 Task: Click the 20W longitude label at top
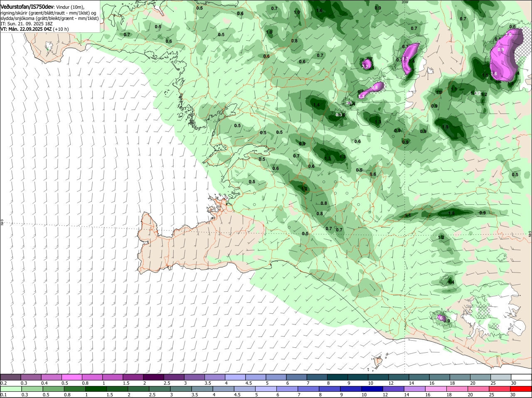405,2
